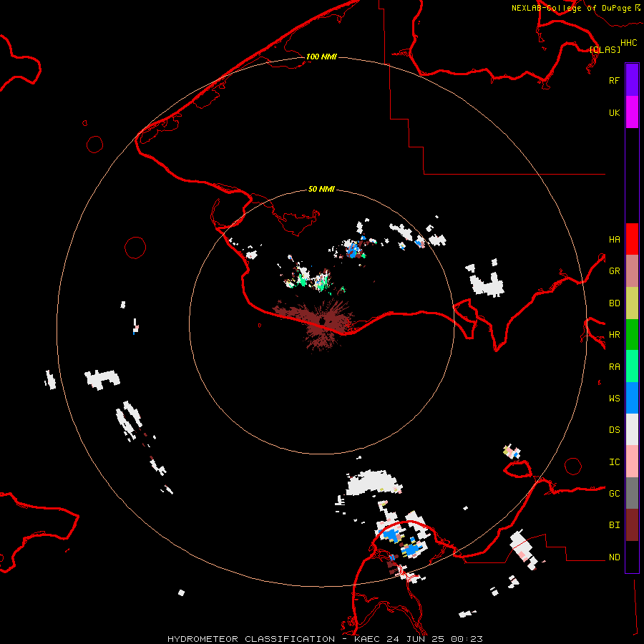
Task: Click the GC legend label text
Action: click(x=614, y=494)
